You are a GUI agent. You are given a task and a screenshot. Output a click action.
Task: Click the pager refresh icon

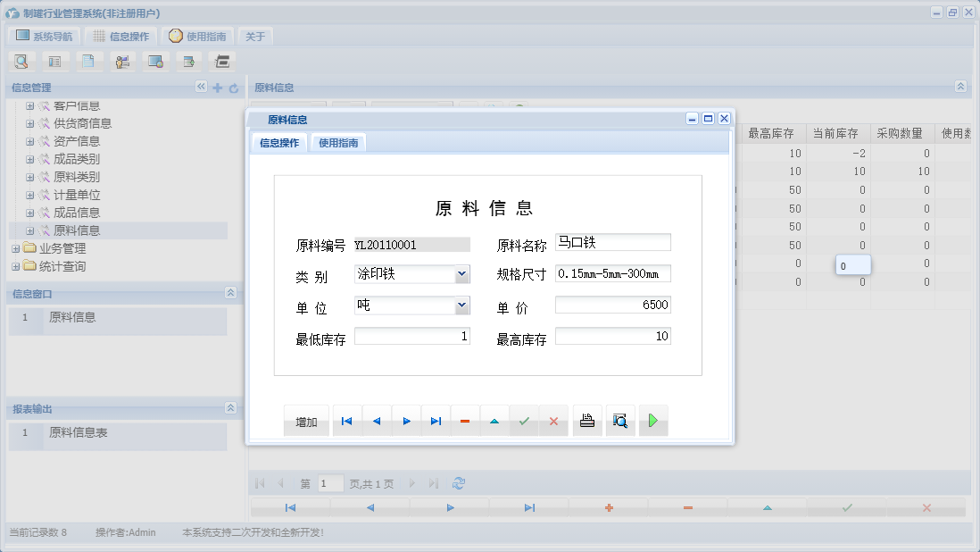coord(459,483)
